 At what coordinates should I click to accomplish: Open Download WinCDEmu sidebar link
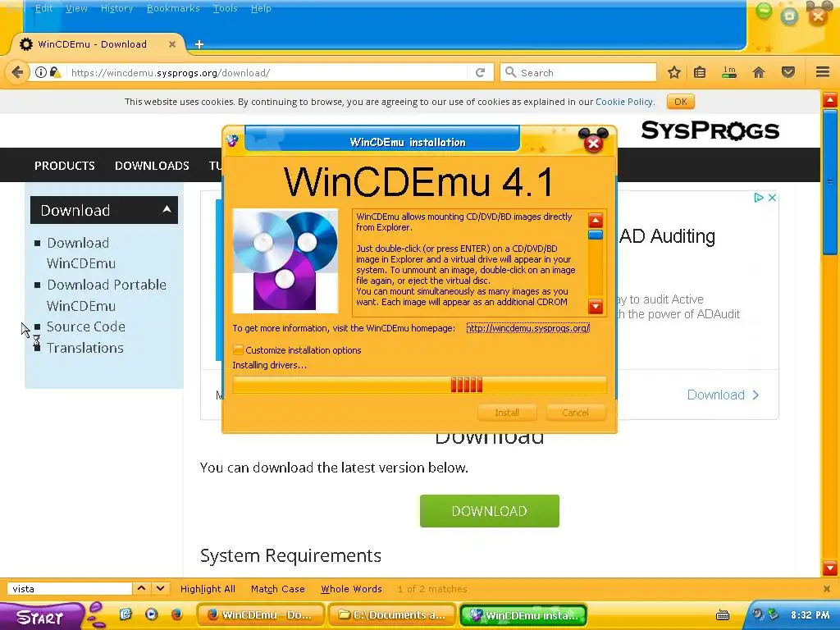click(x=81, y=253)
